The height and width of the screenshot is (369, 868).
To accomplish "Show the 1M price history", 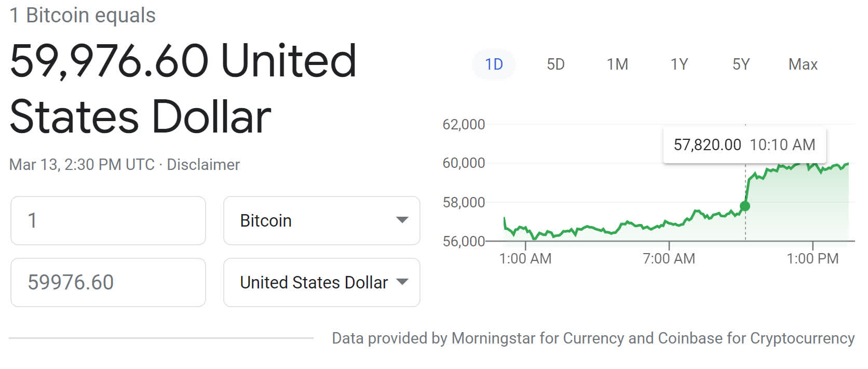I will tap(617, 64).
